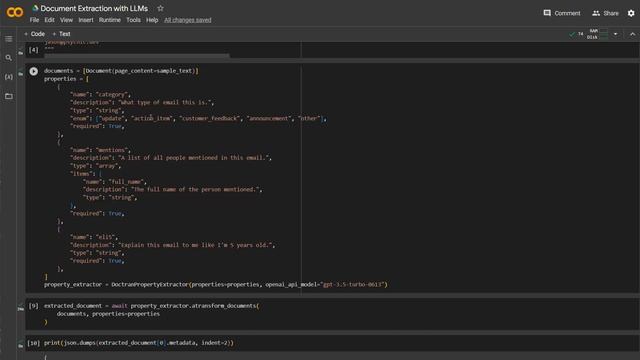This screenshot has height=360, width=640.
Task: Open the Google Drive file icon
Action: [35, 8]
